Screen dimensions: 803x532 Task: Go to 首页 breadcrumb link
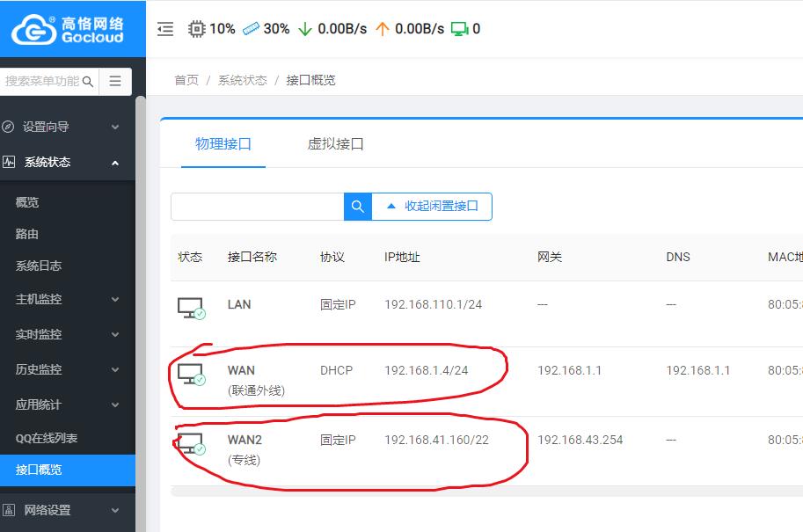(186, 80)
